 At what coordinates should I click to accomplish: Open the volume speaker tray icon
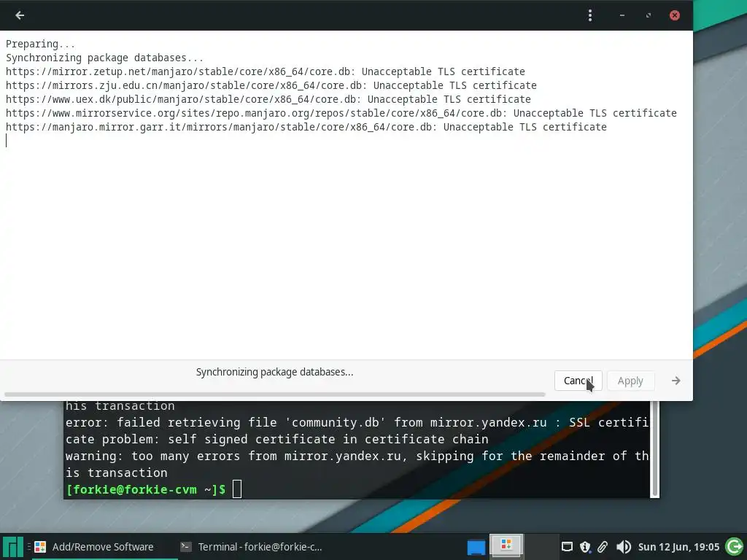tap(623, 547)
